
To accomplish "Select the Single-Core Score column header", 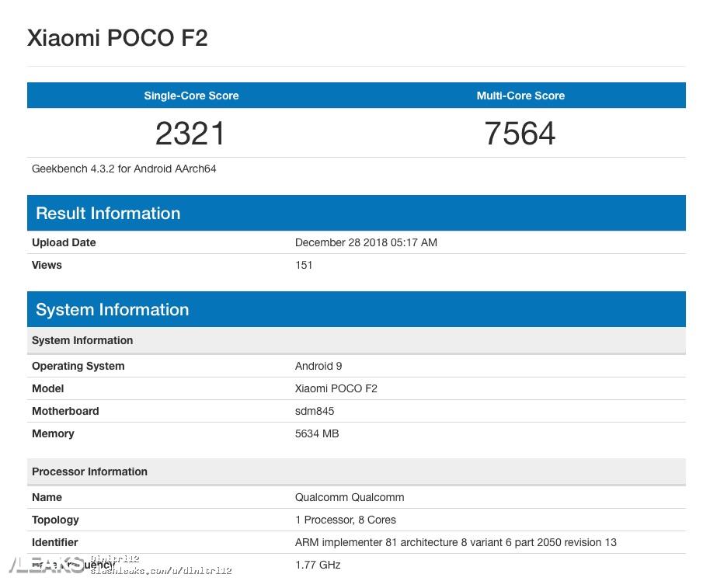I will 191,96.
